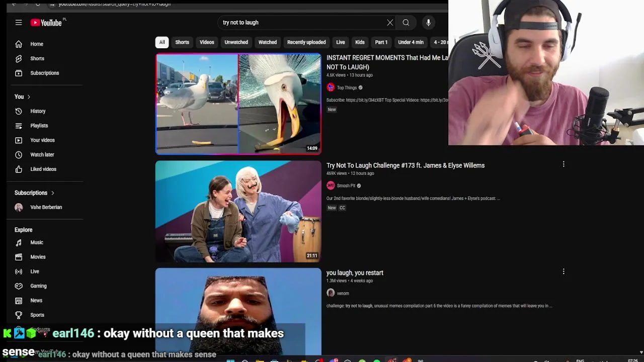Open the Watch later clock icon

19,155
